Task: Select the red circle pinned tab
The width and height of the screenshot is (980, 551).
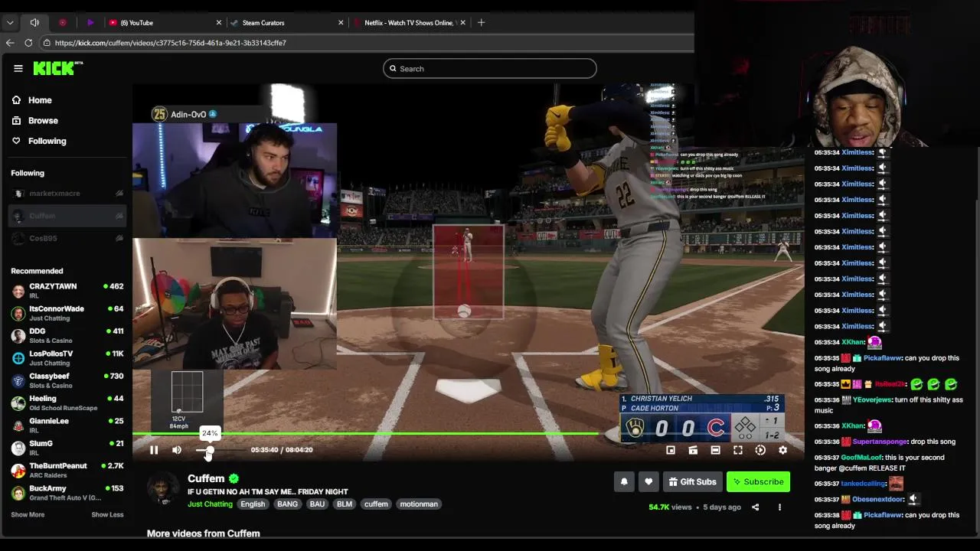Action: click(63, 23)
